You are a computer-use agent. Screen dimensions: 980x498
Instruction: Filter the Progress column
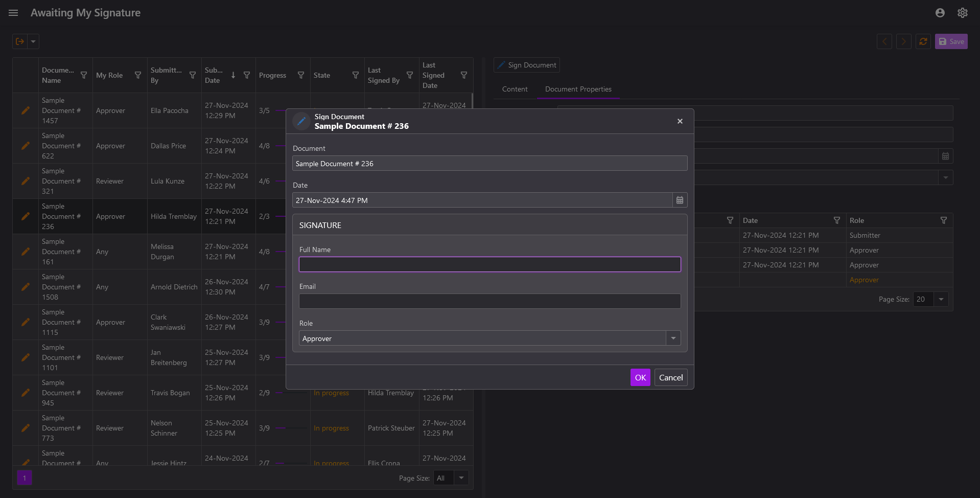pyautogui.click(x=301, y=75)
